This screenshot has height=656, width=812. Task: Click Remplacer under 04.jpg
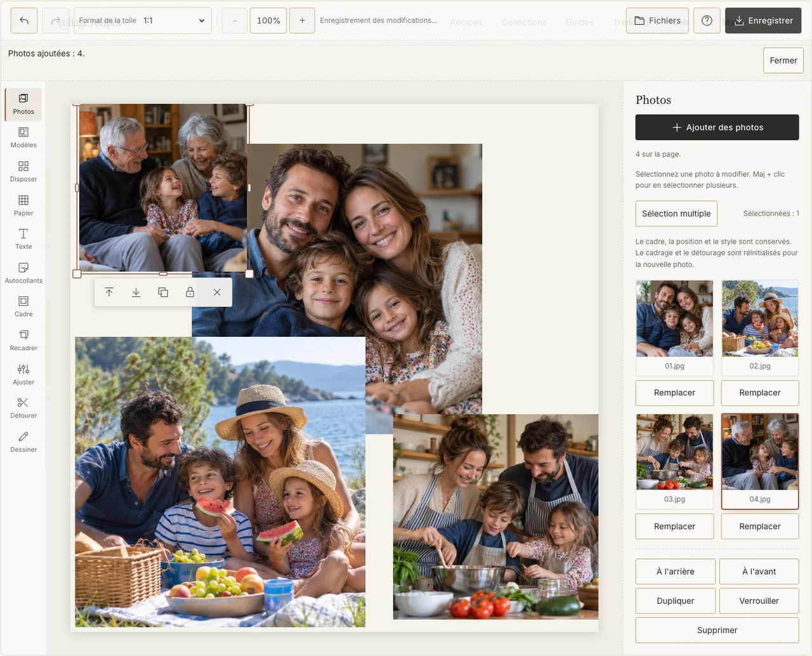click(x=760, y=527)
